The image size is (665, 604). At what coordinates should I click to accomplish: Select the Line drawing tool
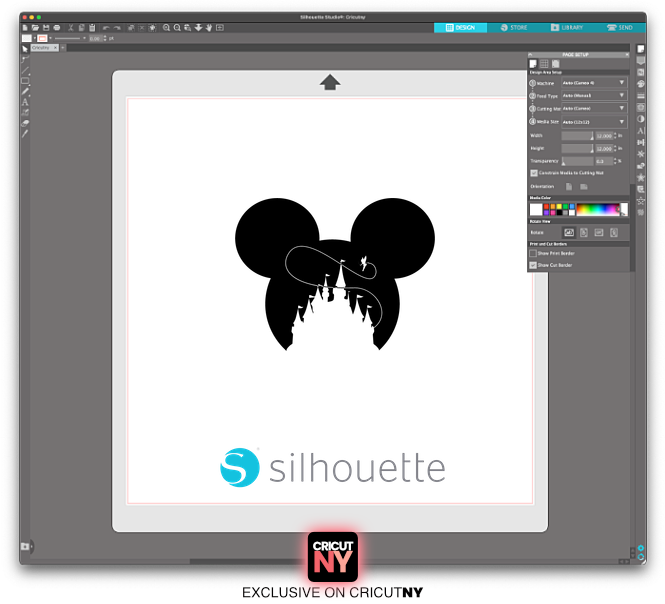click(25, 70)
